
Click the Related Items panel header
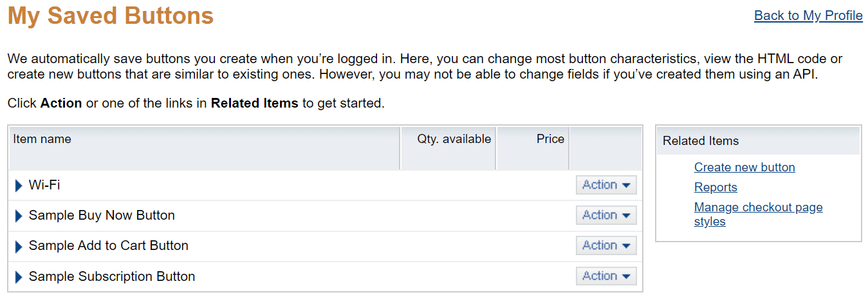[x=759, y=140]
